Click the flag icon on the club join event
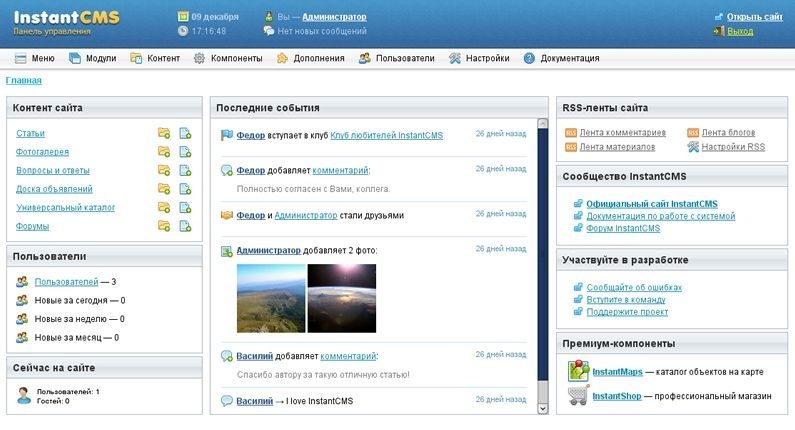Viewport: 795px width, 430px height. [227, 135]
